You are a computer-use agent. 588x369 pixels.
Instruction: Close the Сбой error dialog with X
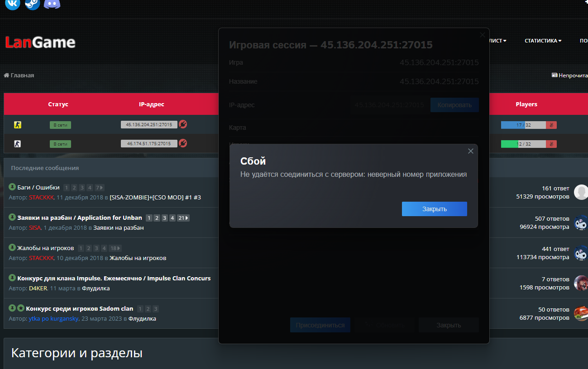470,151
